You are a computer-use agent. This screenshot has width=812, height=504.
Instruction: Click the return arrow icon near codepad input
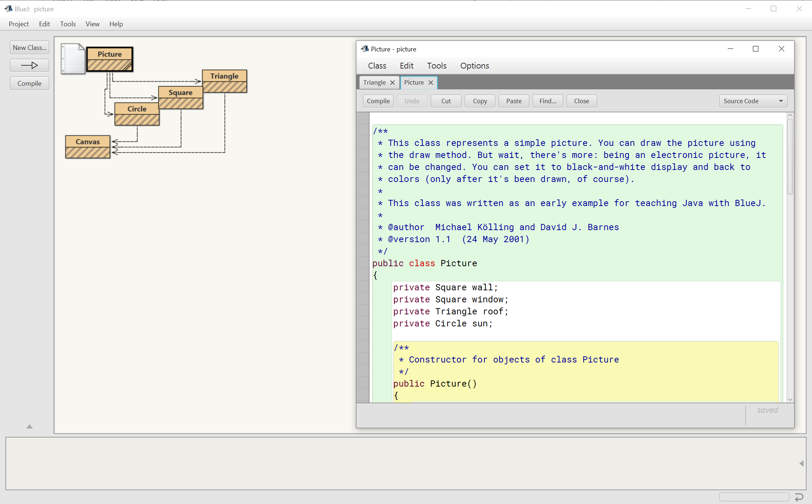(799, 497)
